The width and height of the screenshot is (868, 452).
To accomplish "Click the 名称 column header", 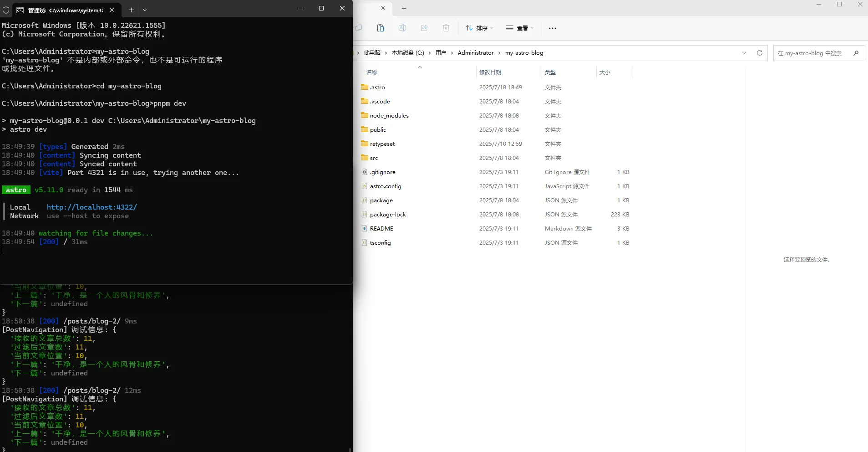I will coord(372,72).
